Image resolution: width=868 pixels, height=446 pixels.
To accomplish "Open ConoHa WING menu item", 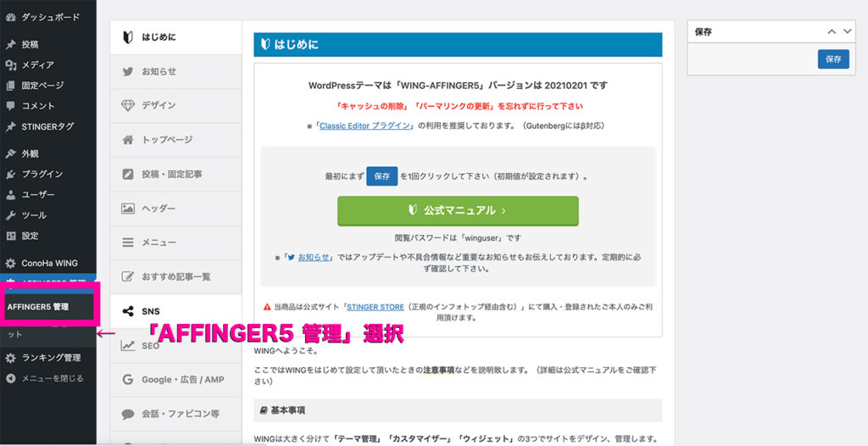I will [48, 263].
